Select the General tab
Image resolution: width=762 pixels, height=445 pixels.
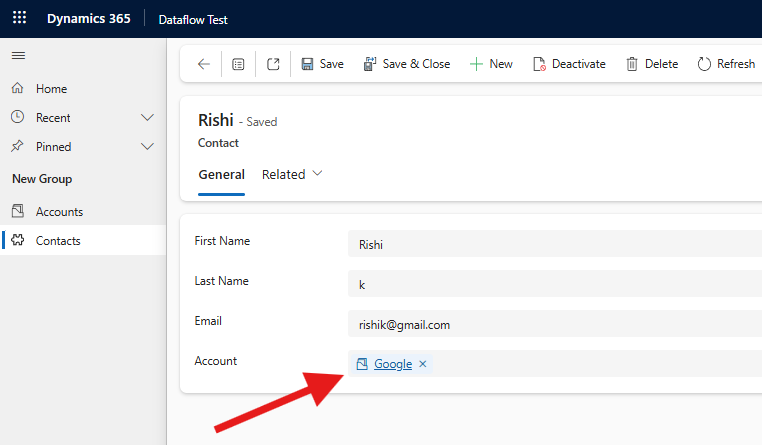click(221, 174)
